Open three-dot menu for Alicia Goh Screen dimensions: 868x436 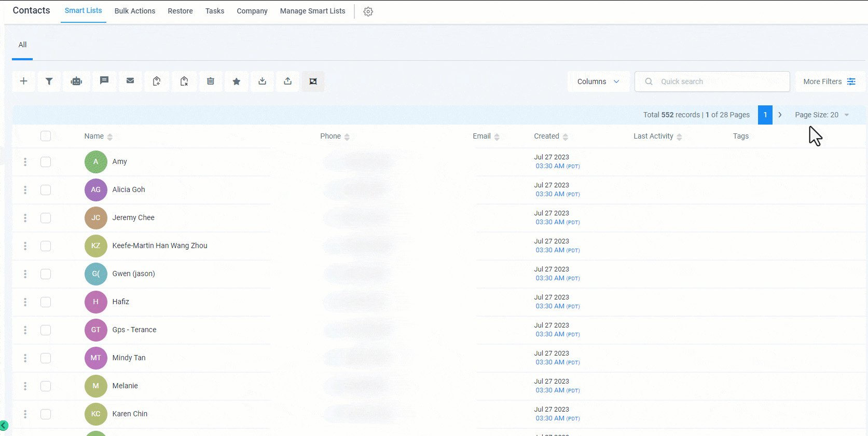(25, 190)
